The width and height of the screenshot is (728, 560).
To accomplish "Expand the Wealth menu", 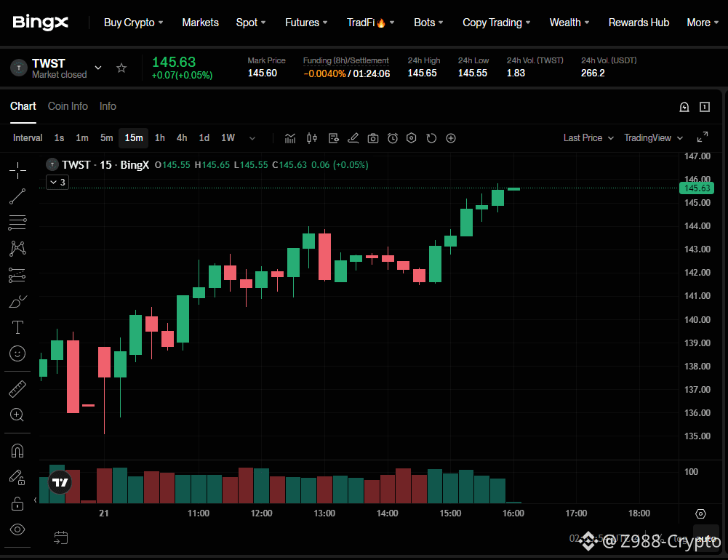I will (x=569, y=23).
